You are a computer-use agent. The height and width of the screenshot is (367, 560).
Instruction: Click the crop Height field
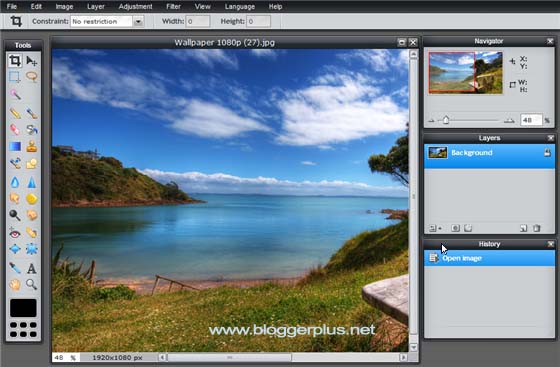coord(258,21)
